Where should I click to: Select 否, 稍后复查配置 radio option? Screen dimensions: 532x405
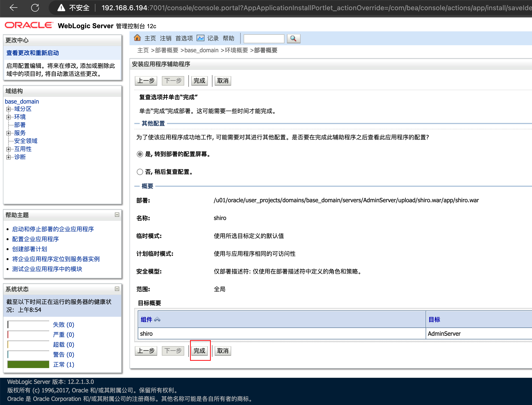pos(140,172)
